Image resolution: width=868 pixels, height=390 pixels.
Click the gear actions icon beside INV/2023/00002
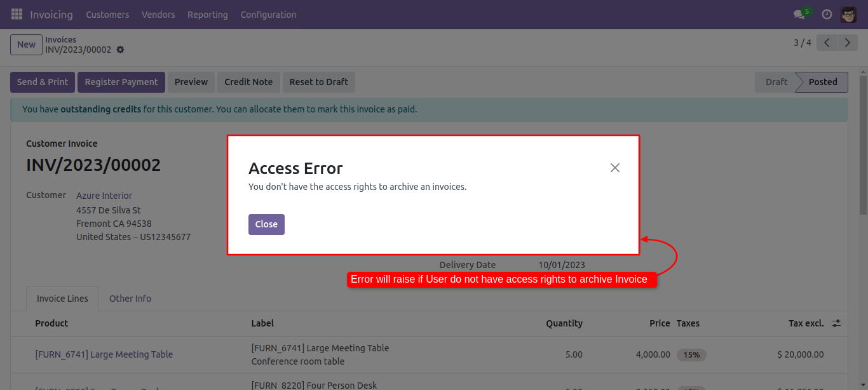(x=120, y=50)
